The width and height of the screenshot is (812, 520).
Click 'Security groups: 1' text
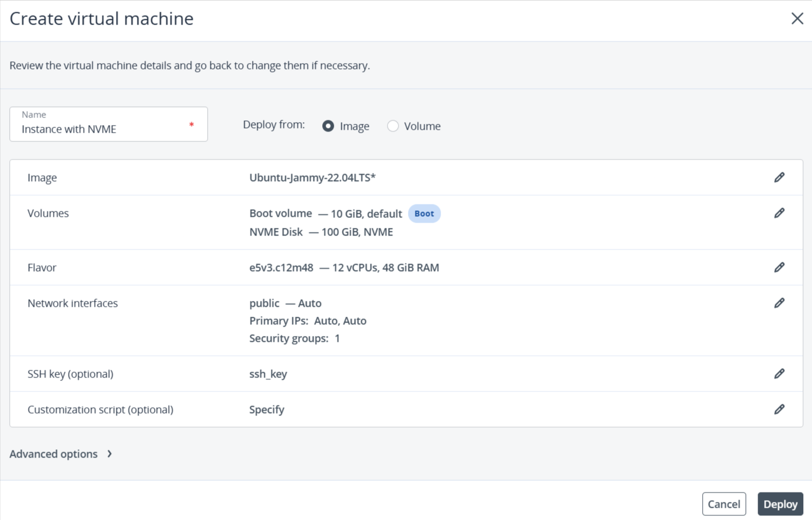tap(294, 338)
